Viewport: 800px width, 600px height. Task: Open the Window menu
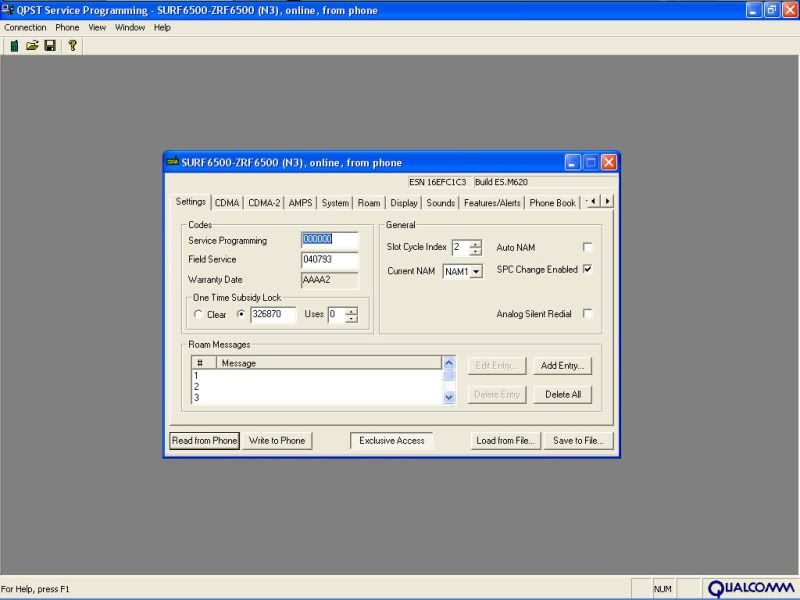[130, 28]
